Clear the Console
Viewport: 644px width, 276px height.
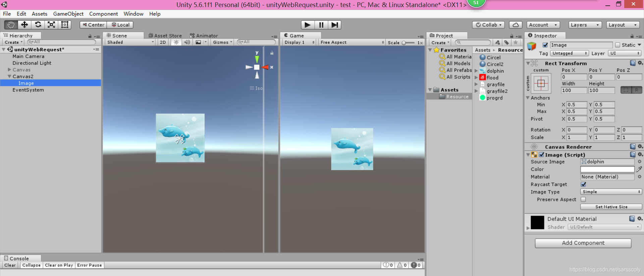coord(10,265)
